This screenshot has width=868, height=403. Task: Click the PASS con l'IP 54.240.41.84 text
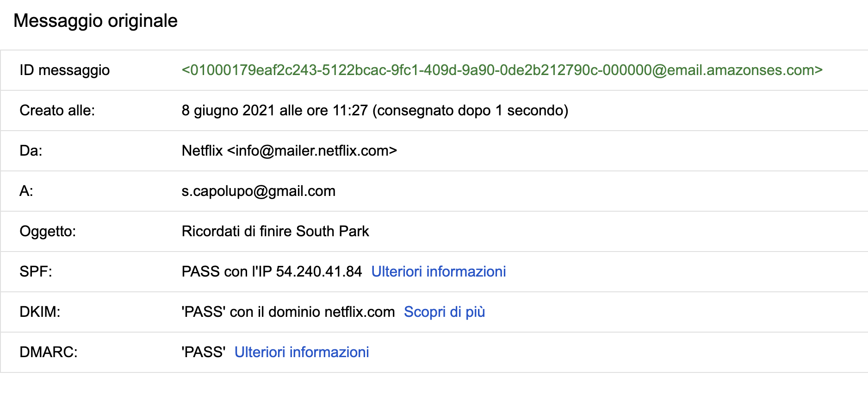coord(272,271)
